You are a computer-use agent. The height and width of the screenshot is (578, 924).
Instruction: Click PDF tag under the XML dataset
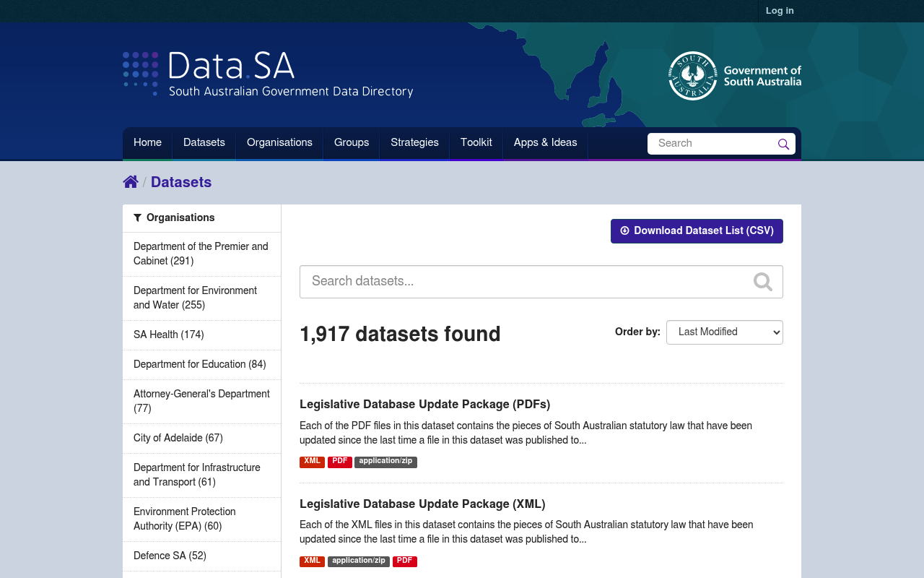[405, 561]
